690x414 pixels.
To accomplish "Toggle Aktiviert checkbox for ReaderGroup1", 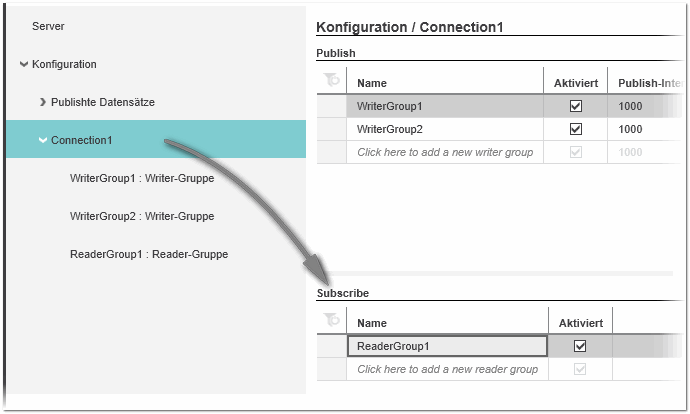I will [x=580, y=346].
